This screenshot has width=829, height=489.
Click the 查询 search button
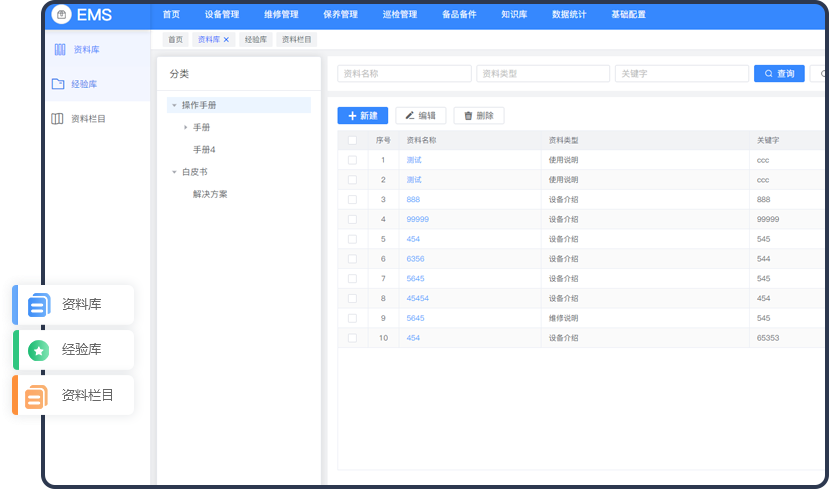pyautogui.click(x=779, y=73)
